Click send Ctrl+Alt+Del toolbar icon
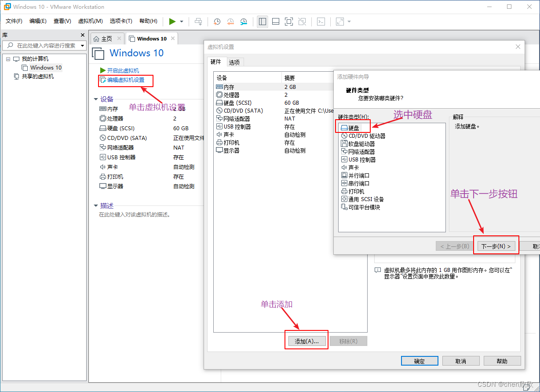Image resolution: width=540 pixels, height=392 pixels. [x=199, y=21]
